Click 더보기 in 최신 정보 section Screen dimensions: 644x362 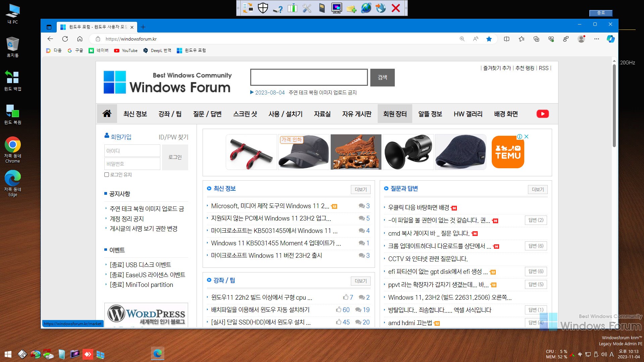coord(361,189)
